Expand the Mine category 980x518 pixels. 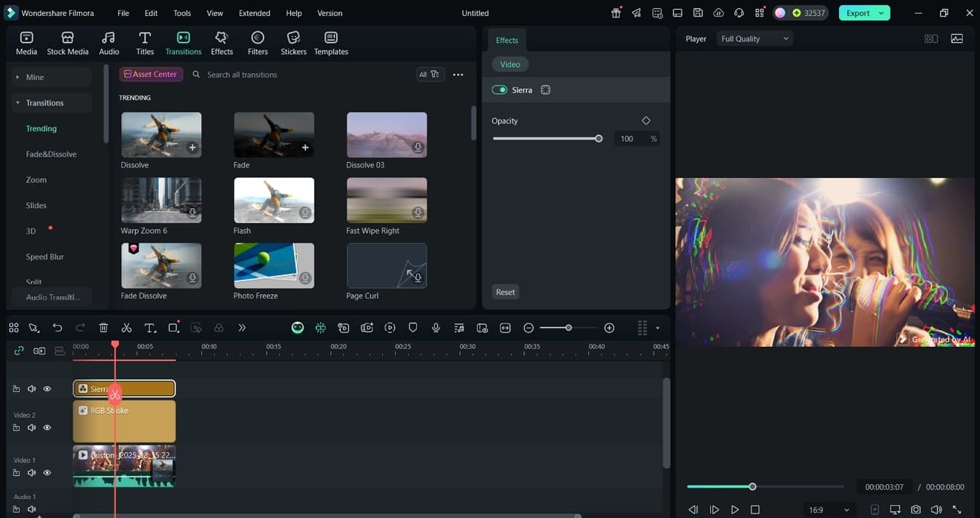pyautogui.click(x=17, y=77)
